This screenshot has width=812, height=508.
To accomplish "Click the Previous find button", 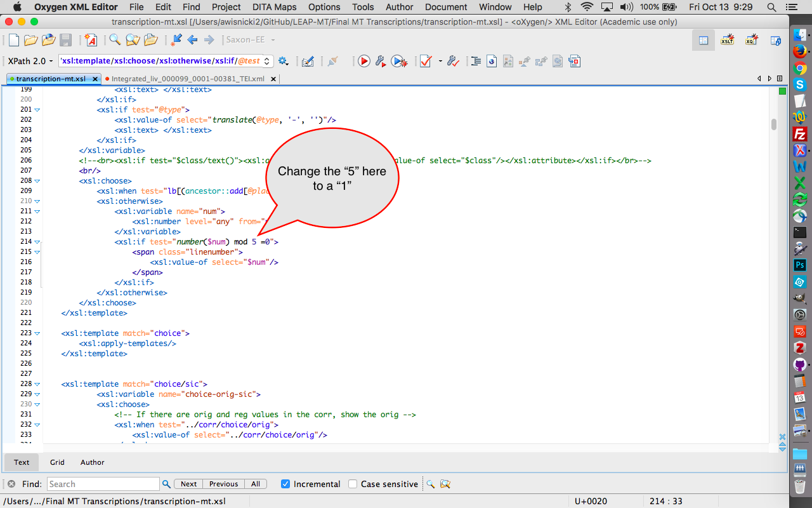I will (x=223, y=484).
